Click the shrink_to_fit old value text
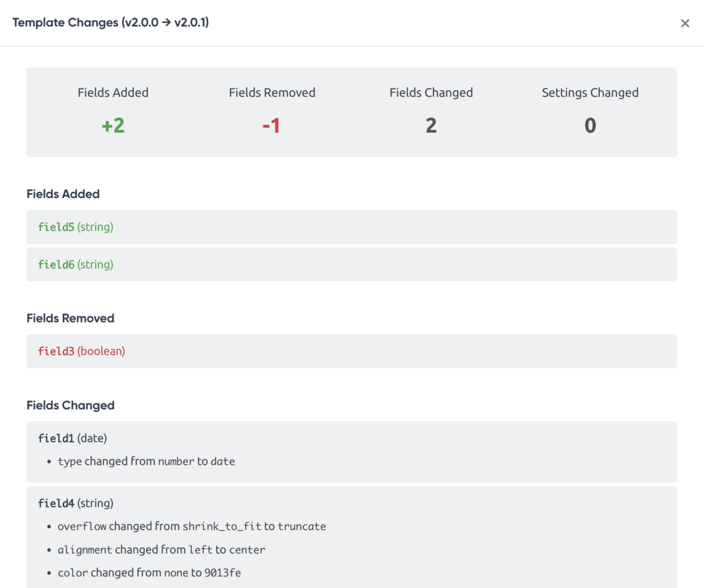The image size is (704, 588). [221, 526]
